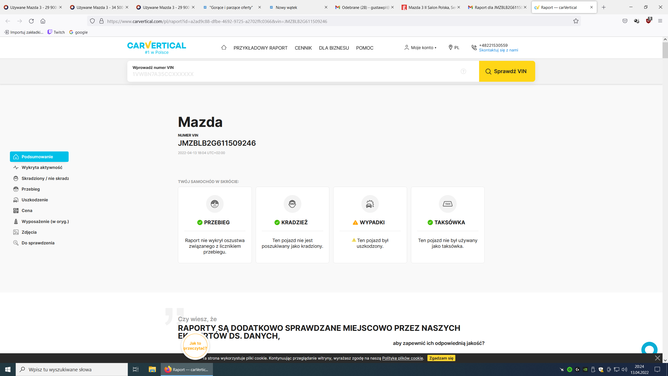668x376 pixels.
Task: Click the home icon in site navigation
Action: tap(224, 48)
